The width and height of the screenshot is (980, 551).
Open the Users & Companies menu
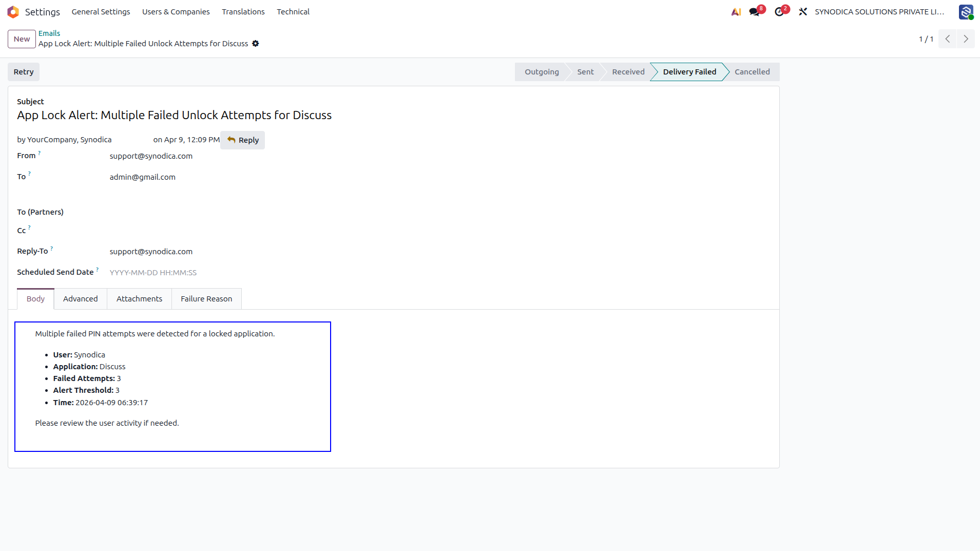[x=176, y=12]
